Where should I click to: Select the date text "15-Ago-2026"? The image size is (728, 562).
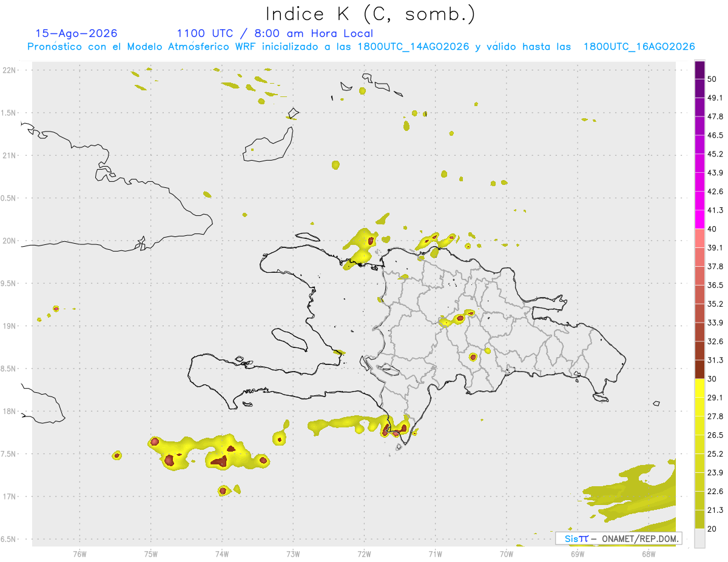point(76,33)
